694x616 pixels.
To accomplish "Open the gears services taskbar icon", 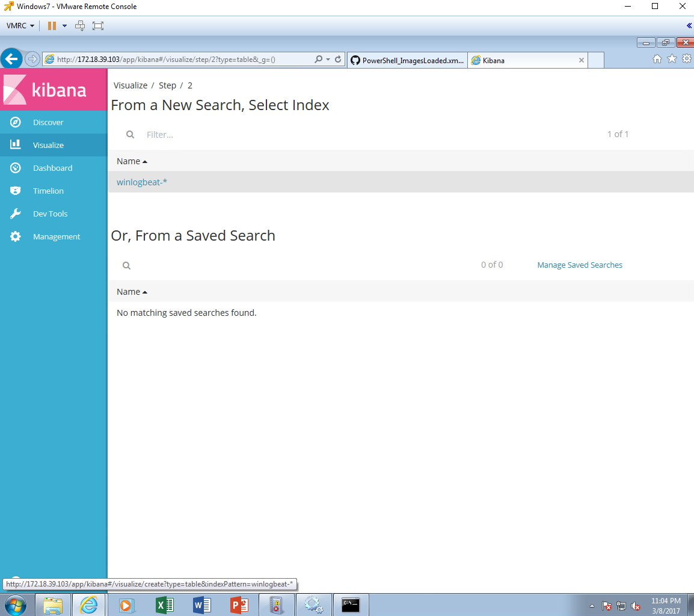I will [x=313, y=605].
